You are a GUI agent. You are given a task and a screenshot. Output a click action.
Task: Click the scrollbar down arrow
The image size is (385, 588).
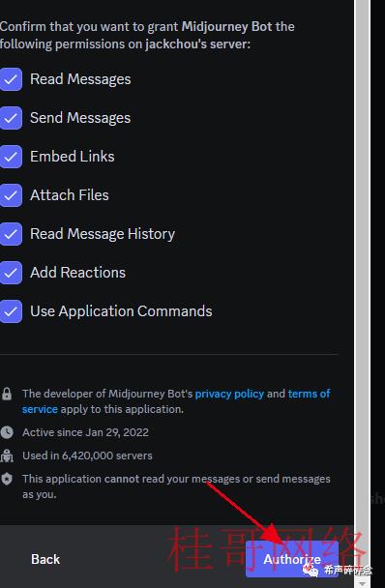(363, 583)
